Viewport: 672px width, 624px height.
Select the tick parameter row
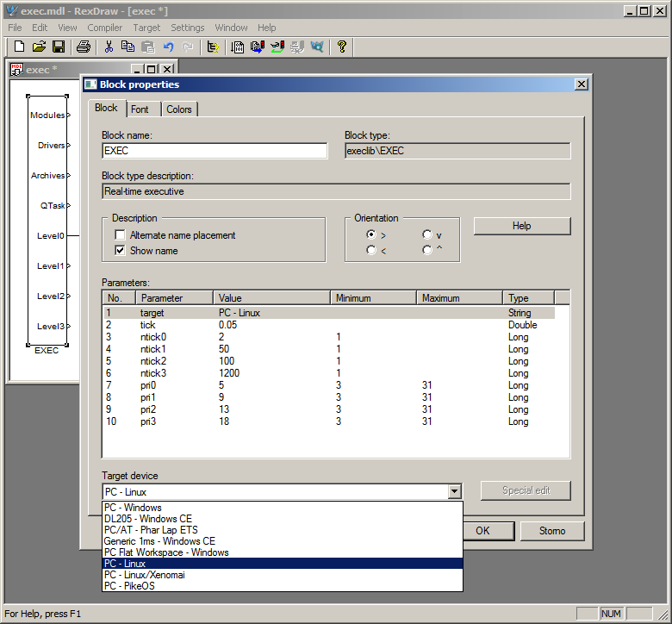tap(329, 325)
